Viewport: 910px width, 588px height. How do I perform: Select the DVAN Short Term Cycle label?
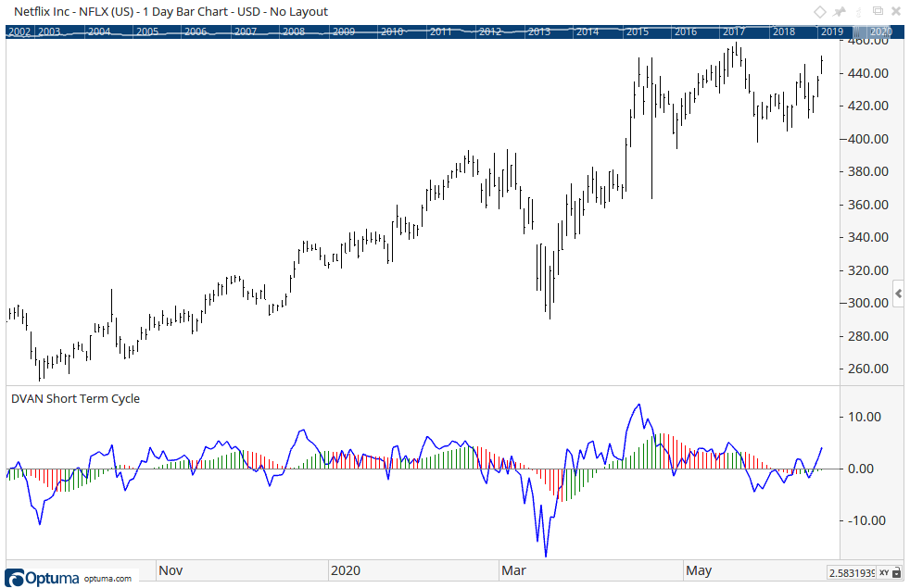pos(75,398)
